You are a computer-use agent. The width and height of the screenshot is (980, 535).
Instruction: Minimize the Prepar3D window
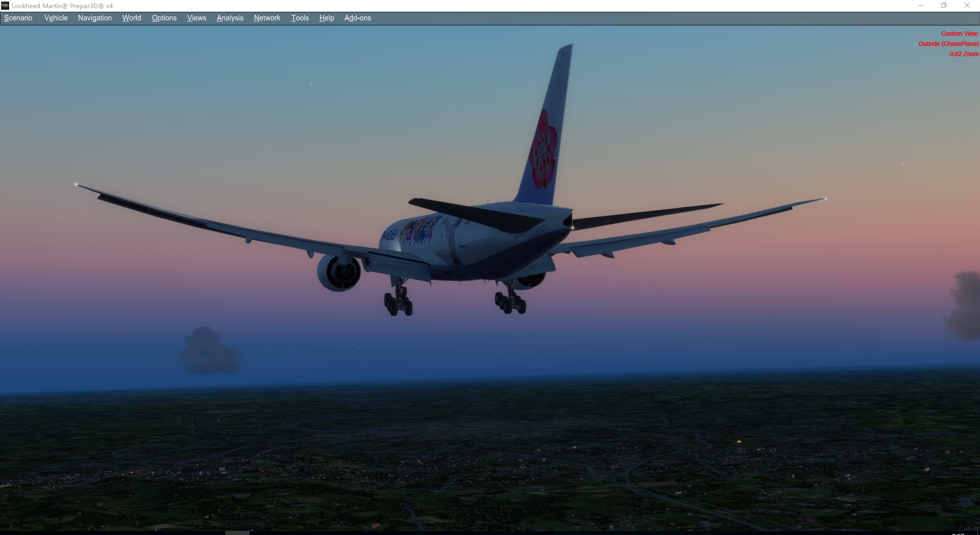point(921,6)
